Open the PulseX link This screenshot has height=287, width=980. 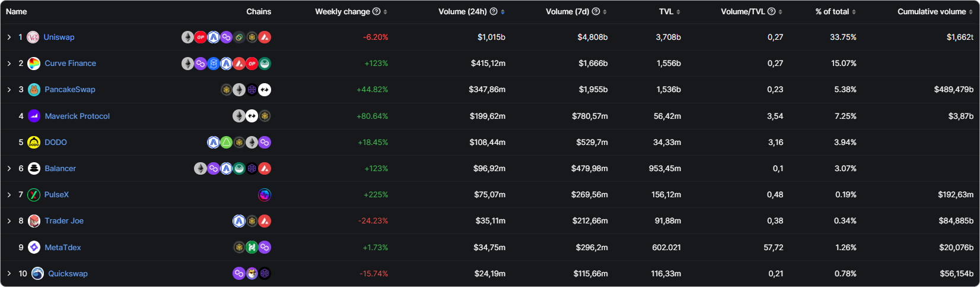point(56,195)
